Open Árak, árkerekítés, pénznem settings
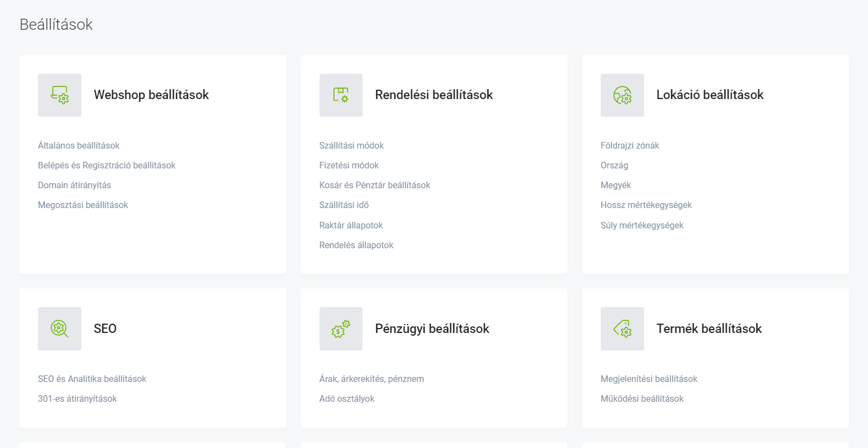Screen dimensions: 868x448 point(372,379)
